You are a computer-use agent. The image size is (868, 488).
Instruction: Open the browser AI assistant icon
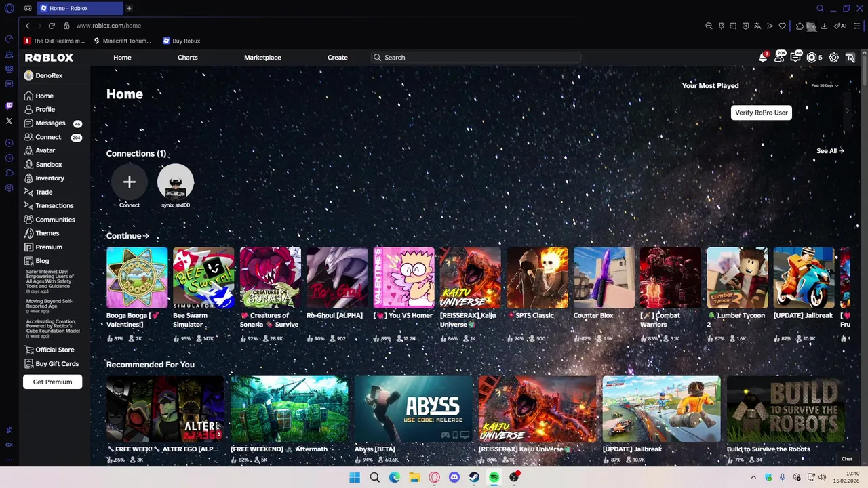tap(840, 26)
